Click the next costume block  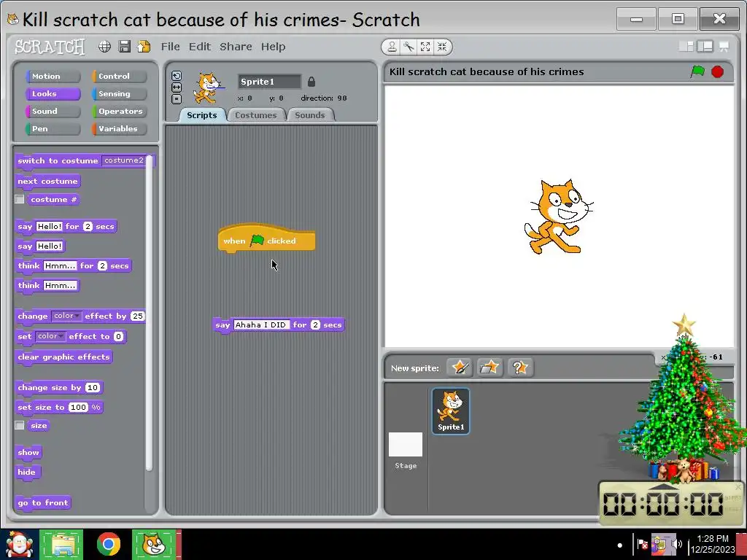47,182
